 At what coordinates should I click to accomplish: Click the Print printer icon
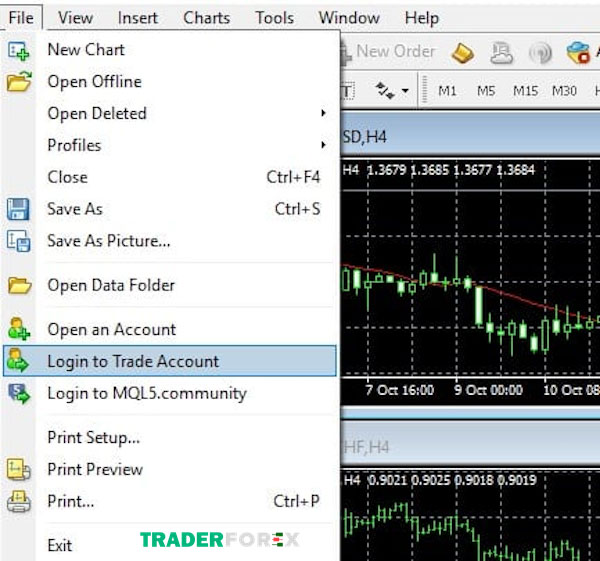(18, 501)
